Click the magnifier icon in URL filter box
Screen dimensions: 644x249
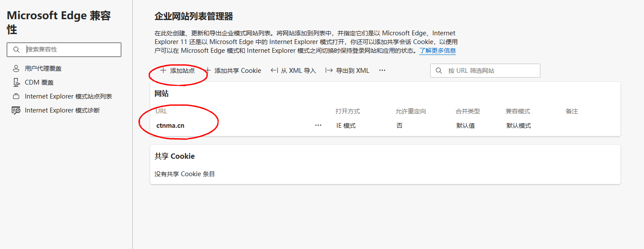click(x=439, y=71)
